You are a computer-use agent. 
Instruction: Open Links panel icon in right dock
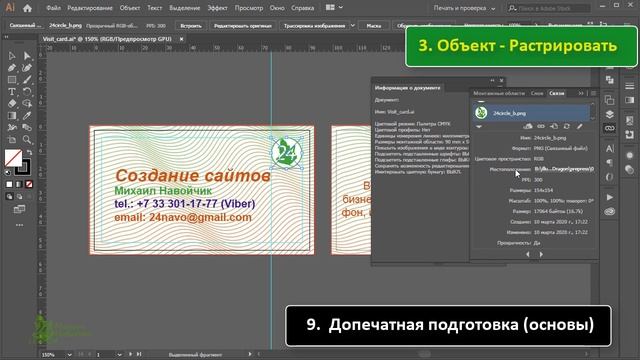(609, 128)
